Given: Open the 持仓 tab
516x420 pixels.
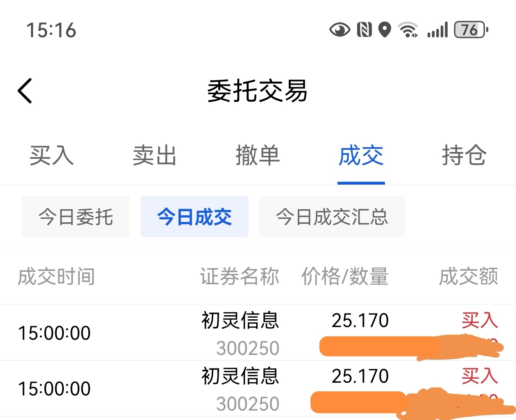Looking at the screenshot, I should pyautogui.click(x=464, y=156).
